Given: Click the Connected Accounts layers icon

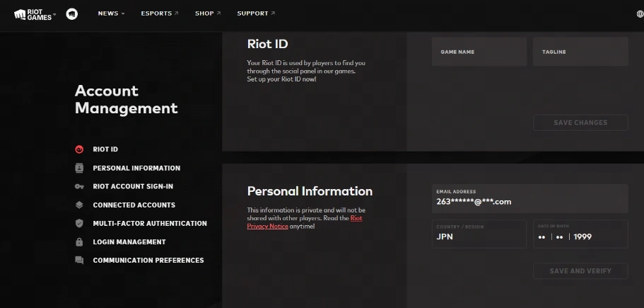Looking at the screenshot, I should coord(79,205).
